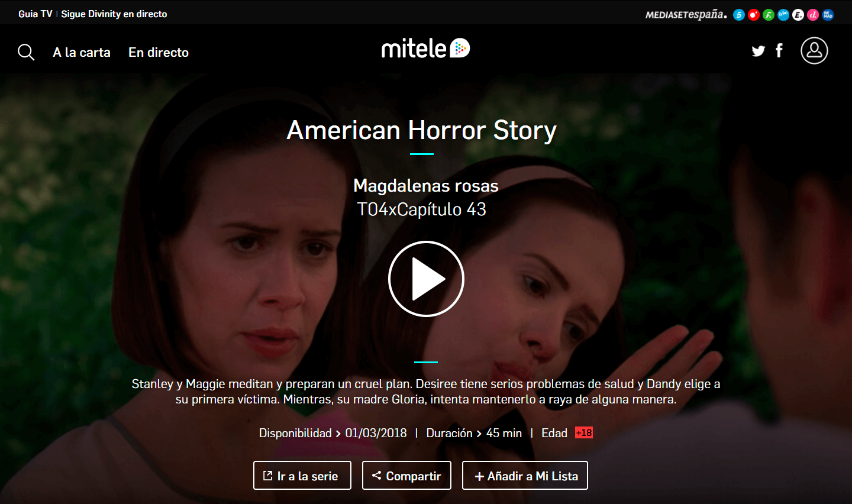Open the user account profile icon
This screenshot has width=852, height=504.
pyautogui.click(x=814, y=50)
